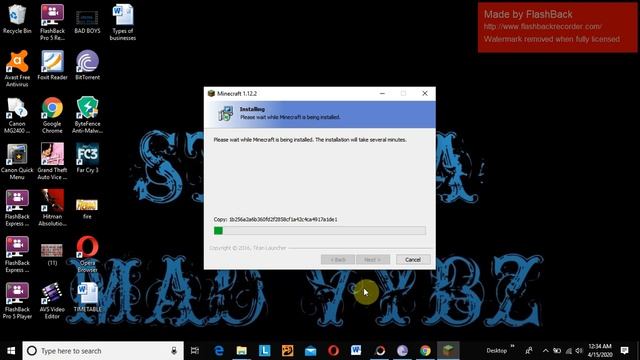640x360 pixels.
Task: Show hidden system tray icons
Action: pos(545,351)
